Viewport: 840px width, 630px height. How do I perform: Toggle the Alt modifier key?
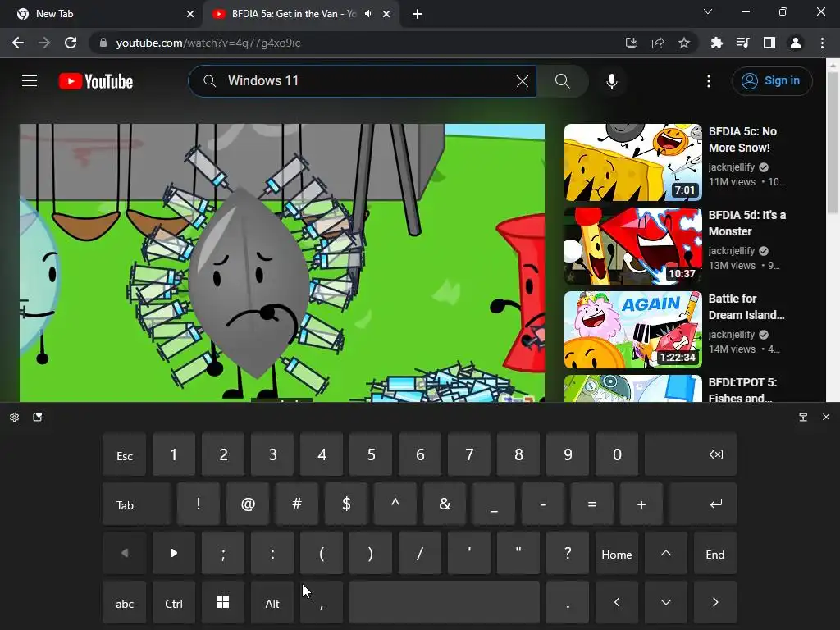(272, 603)
